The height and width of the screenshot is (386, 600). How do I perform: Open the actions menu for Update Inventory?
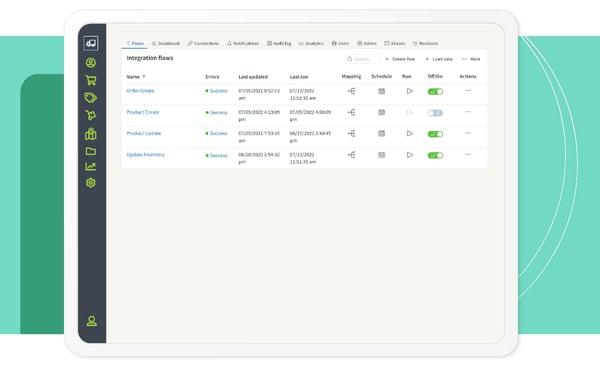tap(468, 155)
